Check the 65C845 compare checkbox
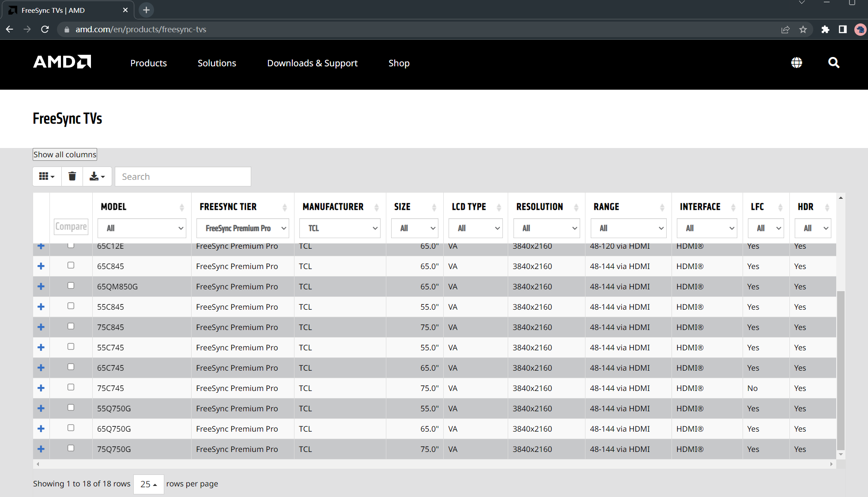The image size is (868, 497). tap(71, 265)
